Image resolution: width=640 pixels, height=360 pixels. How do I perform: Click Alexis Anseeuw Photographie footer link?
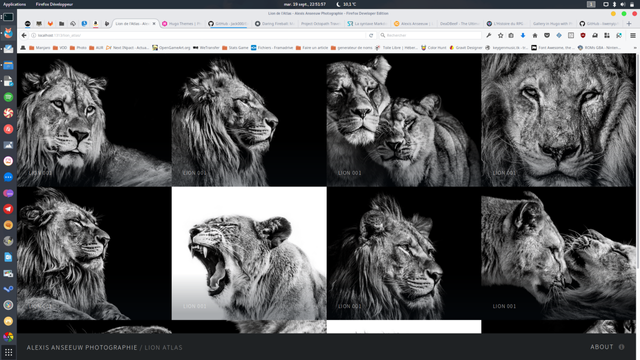coord(82,348)
